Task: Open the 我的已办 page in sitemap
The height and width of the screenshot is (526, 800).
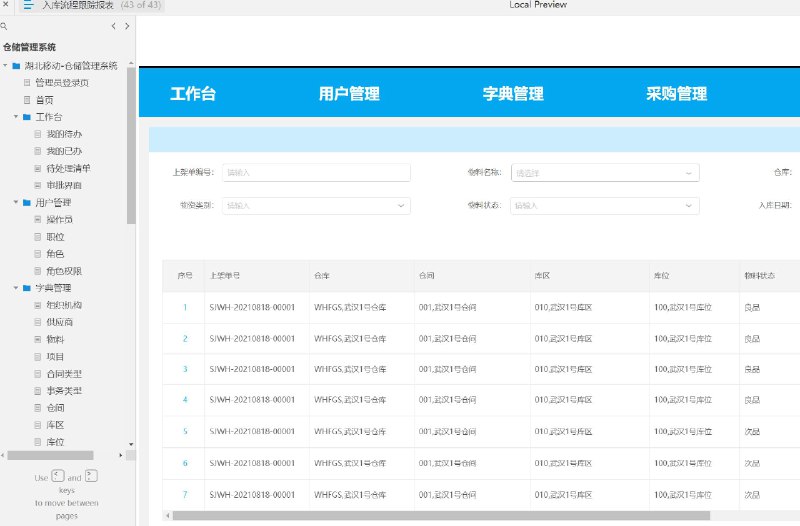Action: pyautogui.click(x=64, y=151)
